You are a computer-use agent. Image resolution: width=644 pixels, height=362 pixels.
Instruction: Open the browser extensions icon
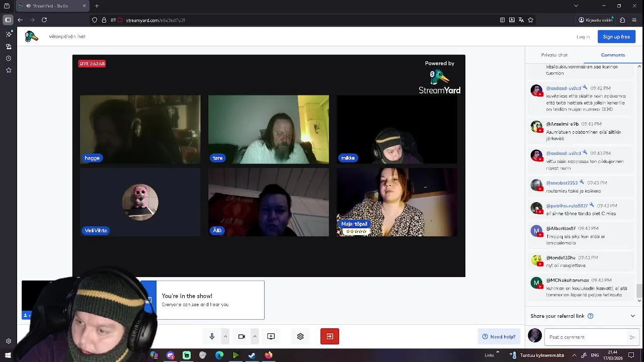coord(622,20)
